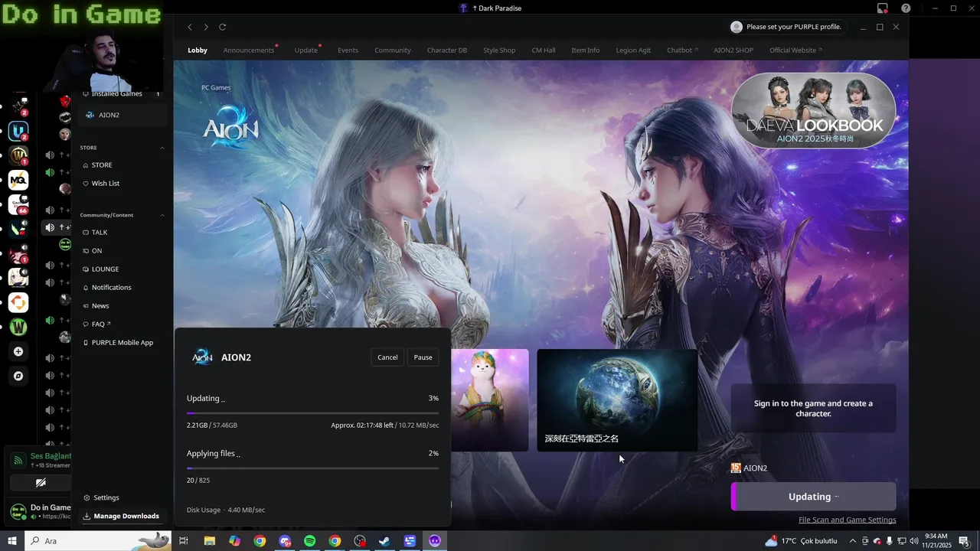
Task: Open the green W server icon
Action: [x=18, y=328]
